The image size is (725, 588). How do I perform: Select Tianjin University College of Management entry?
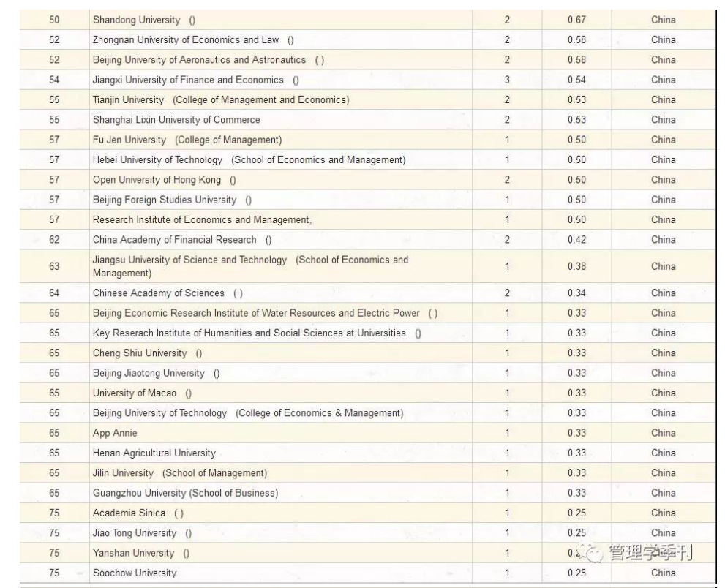[220, 100]
